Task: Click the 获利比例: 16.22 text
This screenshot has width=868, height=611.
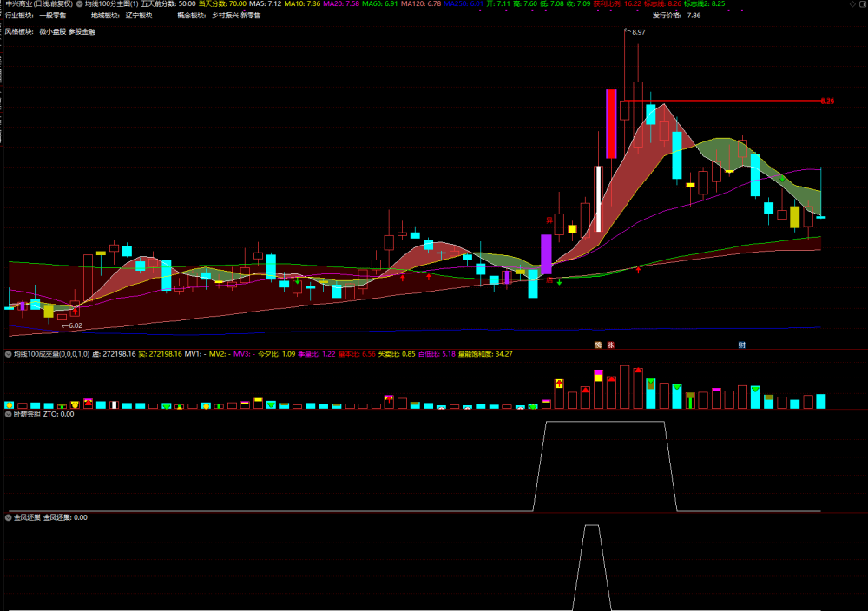Action: click(x=617, y=3)
